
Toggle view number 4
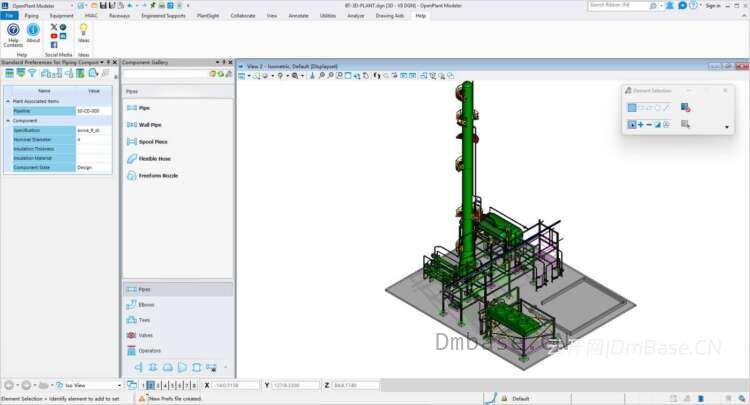point(165,385)
